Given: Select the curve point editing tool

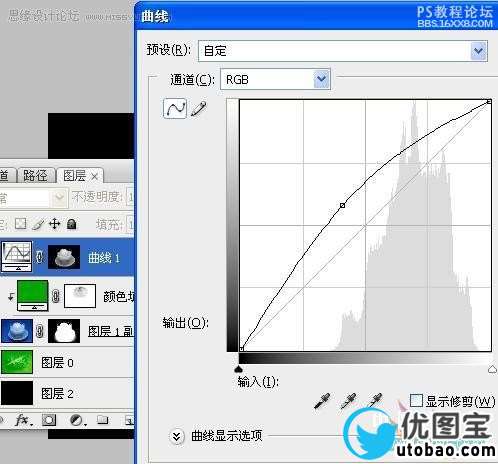Looking at the screenshot, I should (x=175, y=108).
